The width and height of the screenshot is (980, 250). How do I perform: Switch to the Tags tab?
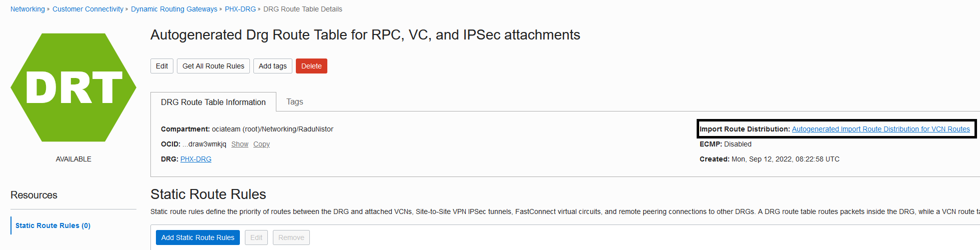click(x=295, y=101)
